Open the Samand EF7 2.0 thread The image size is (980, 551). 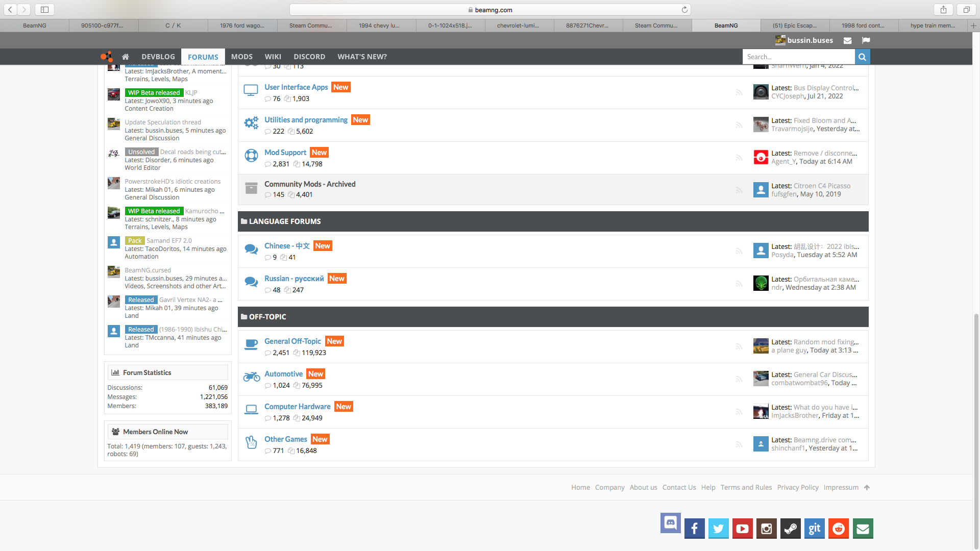169,241
